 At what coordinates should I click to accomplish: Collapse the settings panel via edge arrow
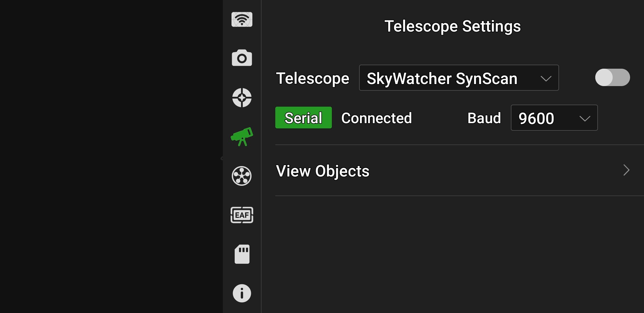[x=222, y=158]
